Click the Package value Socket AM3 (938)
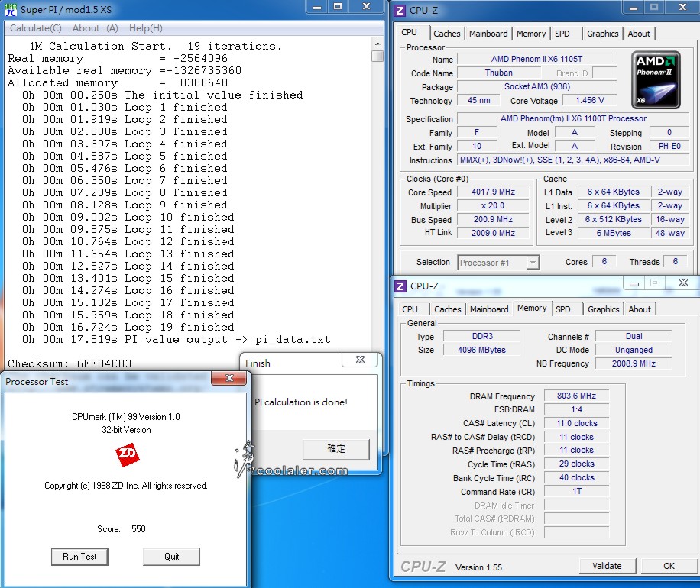Screen dimensions: 700x588 536,87
